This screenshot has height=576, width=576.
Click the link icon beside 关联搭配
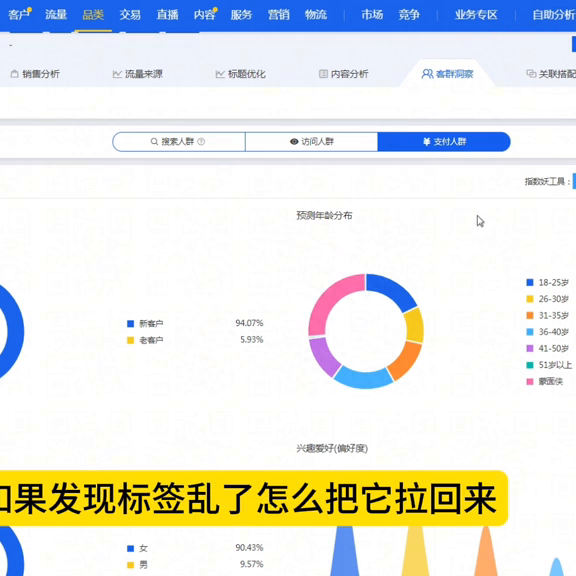click(531, 73)
